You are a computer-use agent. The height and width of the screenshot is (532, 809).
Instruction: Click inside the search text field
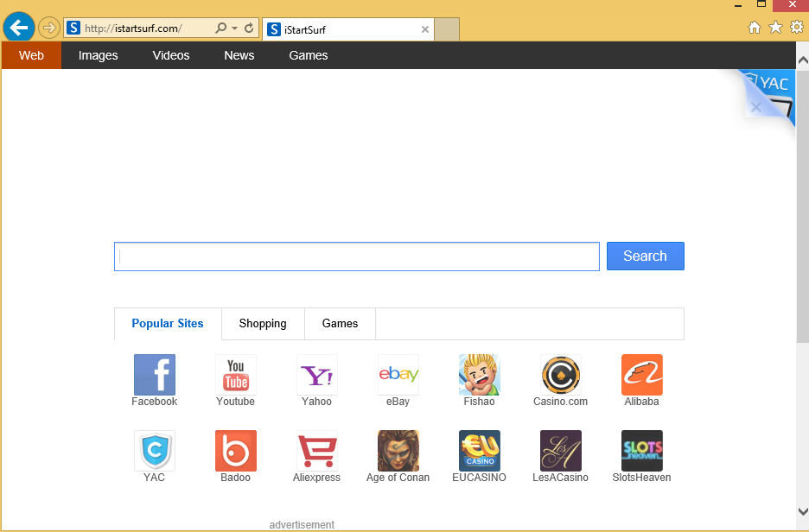tap(356, 256)
